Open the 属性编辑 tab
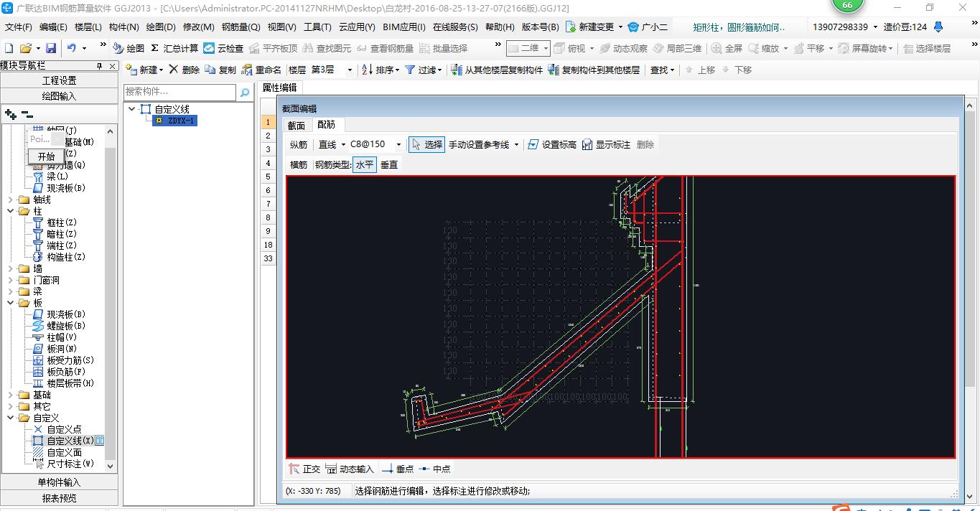The height and width of the screenshot is (511, 980). tap(279, 88)
